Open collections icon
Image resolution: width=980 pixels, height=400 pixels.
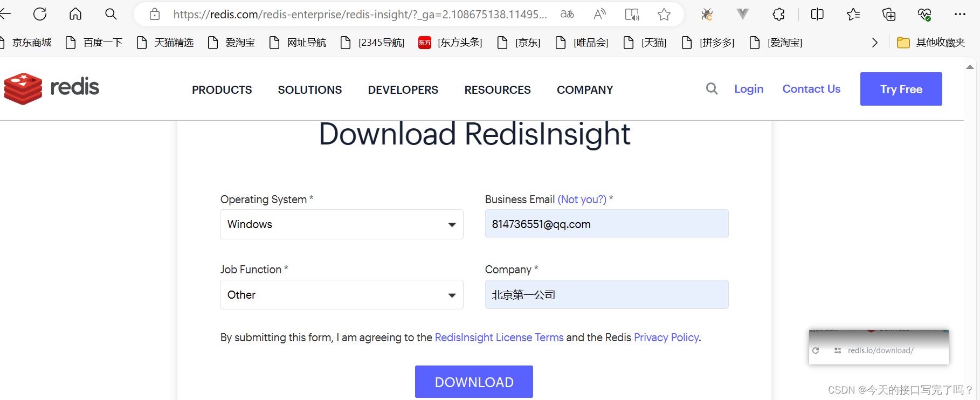click(889, 15)
